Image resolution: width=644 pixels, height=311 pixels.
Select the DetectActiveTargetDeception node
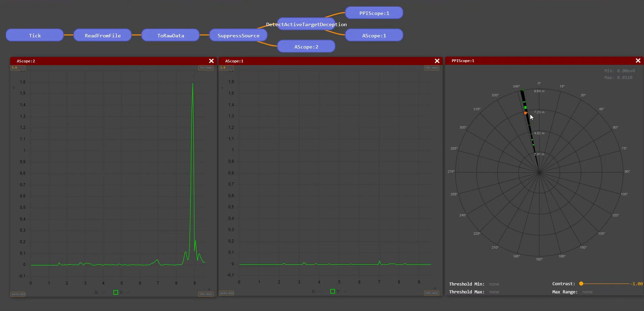[x=306, y=24]
